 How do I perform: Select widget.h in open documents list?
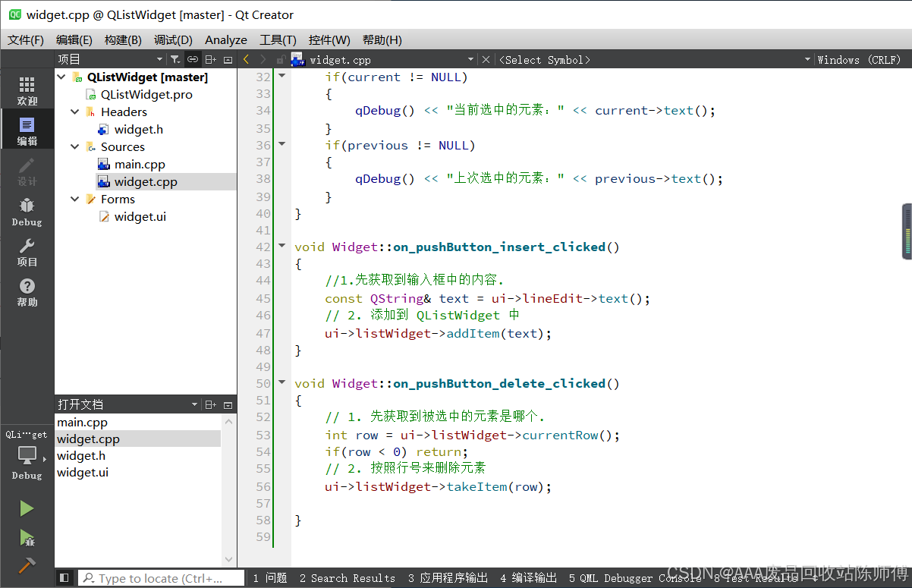click(x=81, y=455)
